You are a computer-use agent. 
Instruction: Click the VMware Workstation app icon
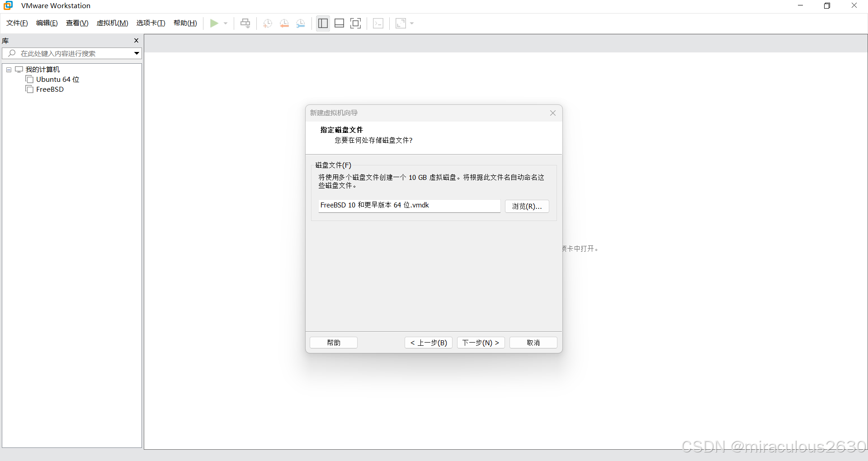tap(8, 5)
